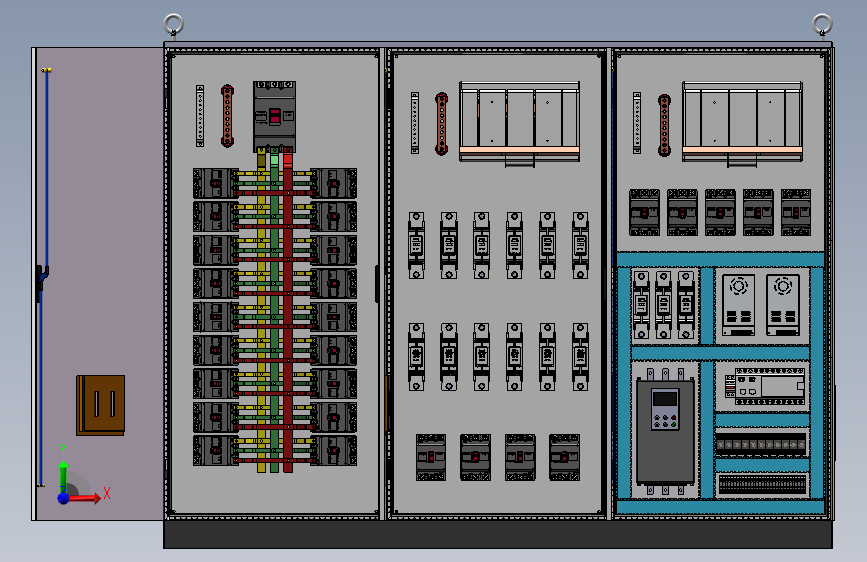The height and width of the screenshot is (562, 867).
Task: Pick the leftmost of three fuse holders in the right panel
Action: [641, 305]
